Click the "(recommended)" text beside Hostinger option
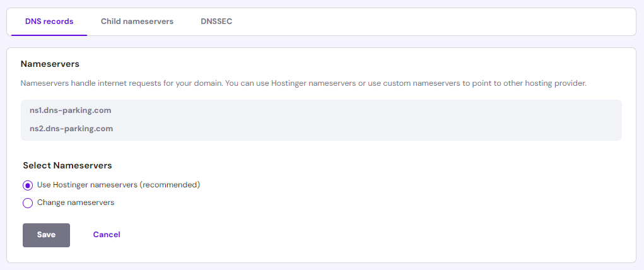The width and height of the screenshot is (644, 270). click(x=170, y=185)
